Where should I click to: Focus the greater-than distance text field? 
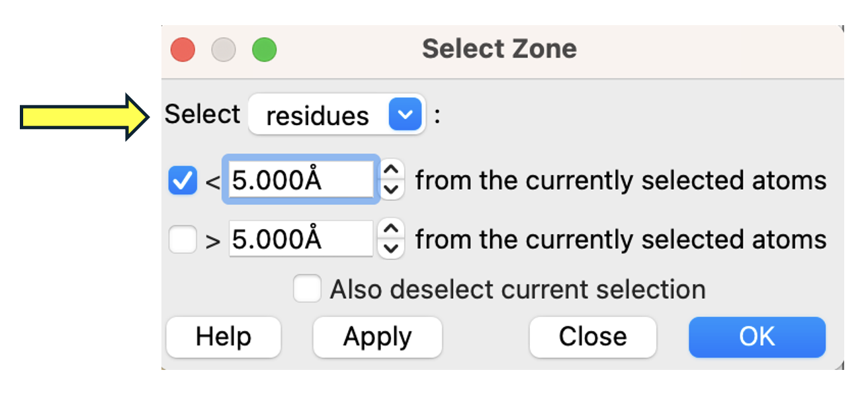301,240
